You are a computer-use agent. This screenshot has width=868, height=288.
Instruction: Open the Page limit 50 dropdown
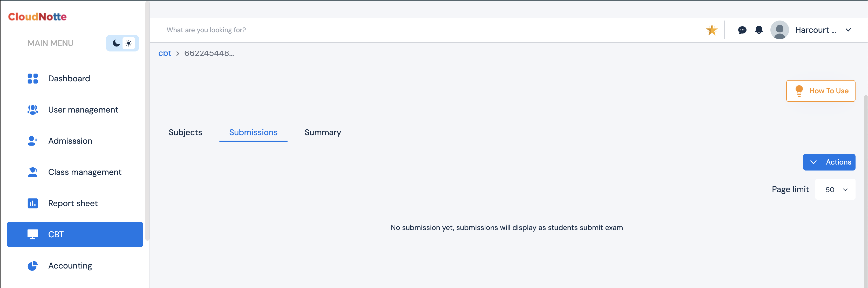(835, 189)
